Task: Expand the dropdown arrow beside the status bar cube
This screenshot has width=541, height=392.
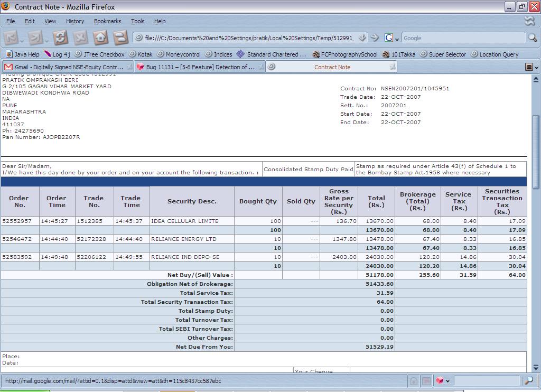Action: point(447,381)
